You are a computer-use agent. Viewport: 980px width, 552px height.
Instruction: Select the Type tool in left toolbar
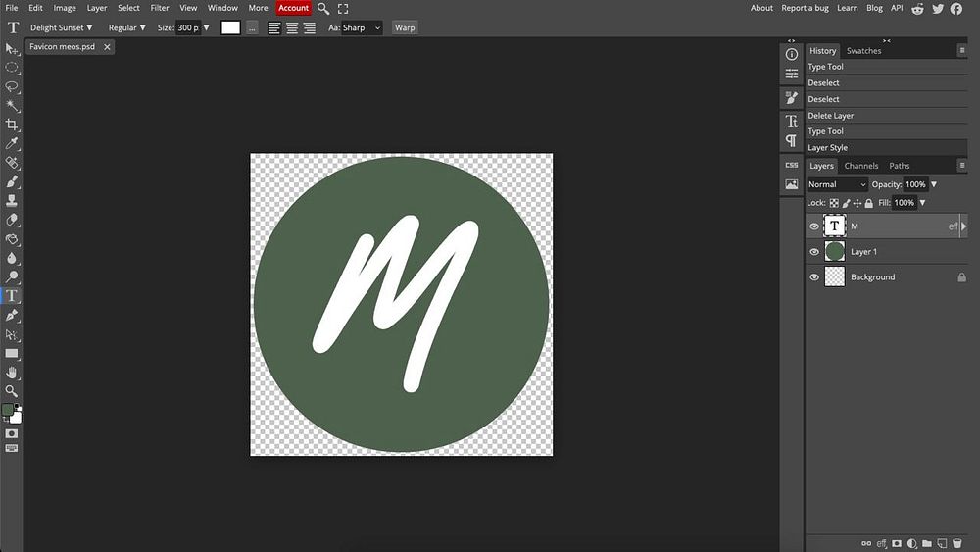tap(11, 296)
